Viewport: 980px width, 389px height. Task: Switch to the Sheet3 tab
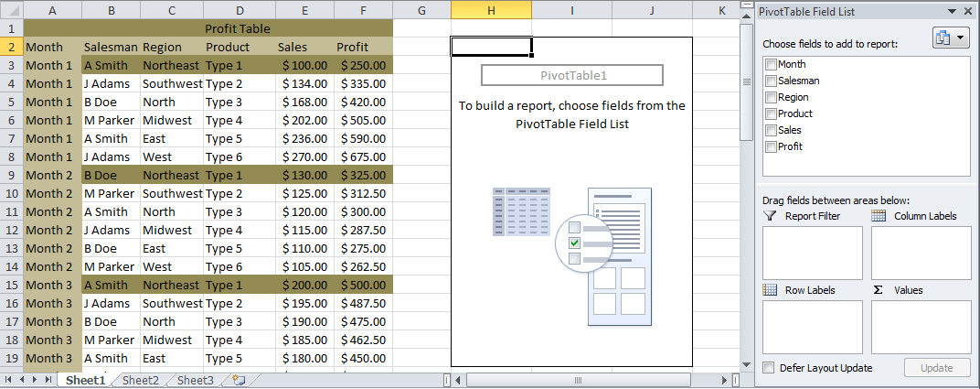[195, 380]
